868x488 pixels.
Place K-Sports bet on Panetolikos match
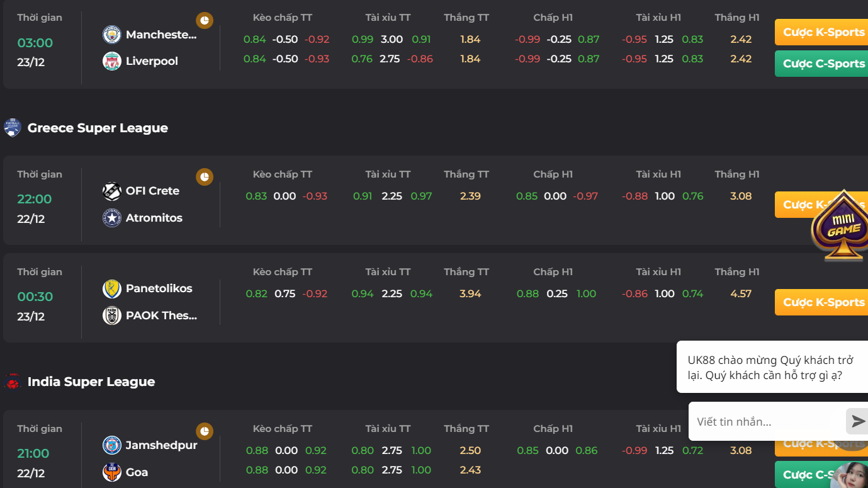pyautogui.click(x=821, y=302)
